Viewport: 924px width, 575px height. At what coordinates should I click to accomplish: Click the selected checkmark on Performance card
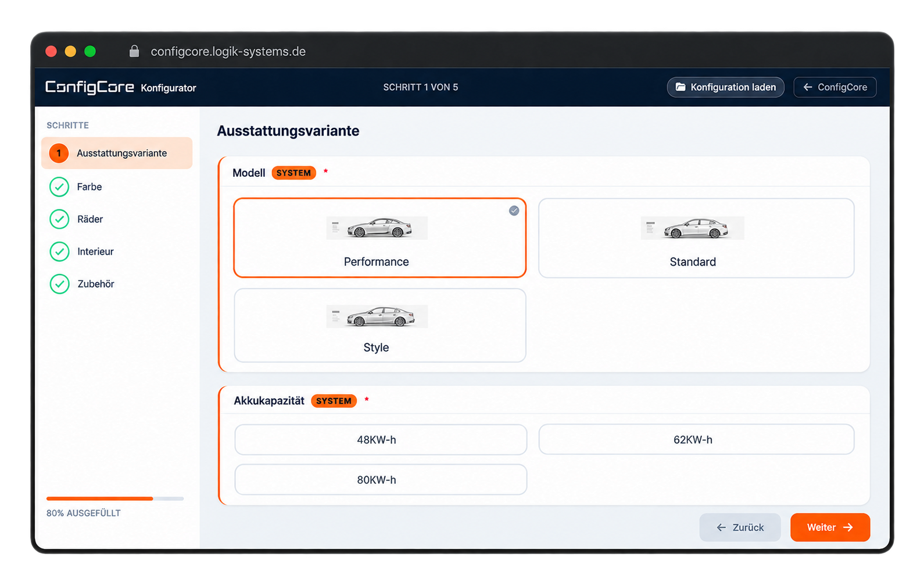(x=514, y=210)
